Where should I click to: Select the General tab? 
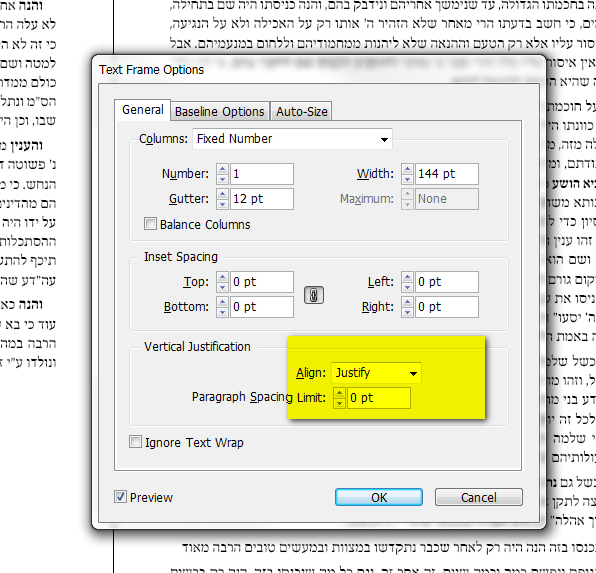[x=143, y=110]
